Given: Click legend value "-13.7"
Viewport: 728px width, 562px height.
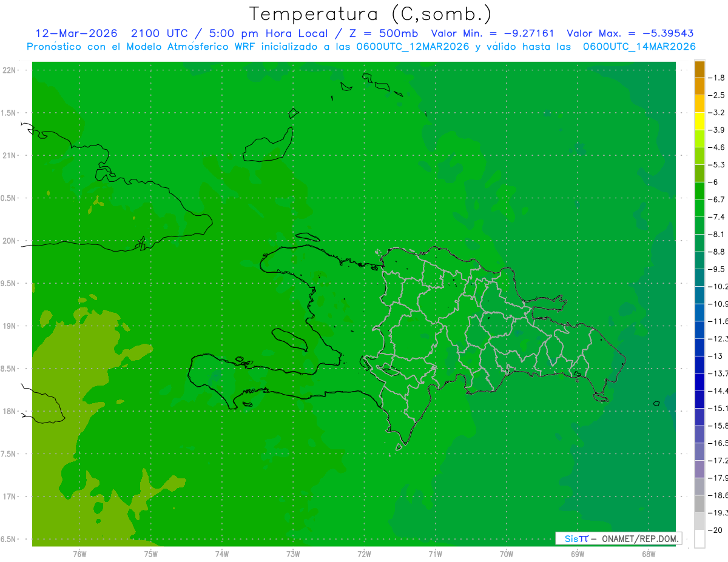Looking at the screenshot, I should tap(718, 373).
